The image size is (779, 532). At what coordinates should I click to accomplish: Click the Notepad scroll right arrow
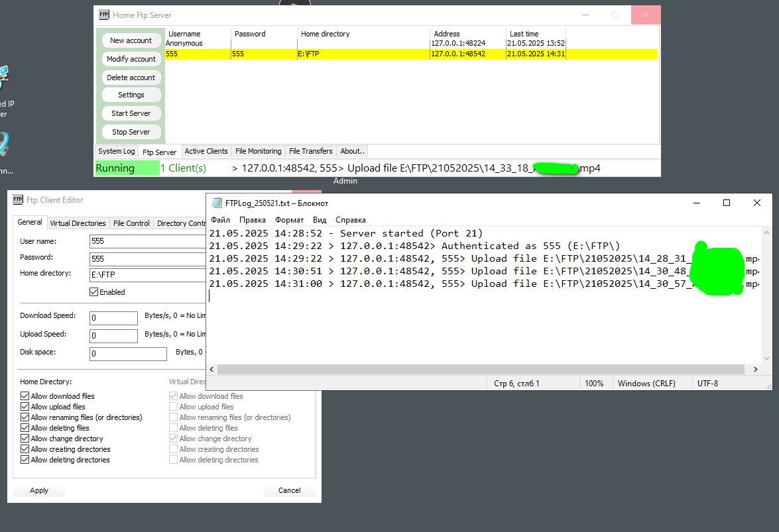coord(756,369)
